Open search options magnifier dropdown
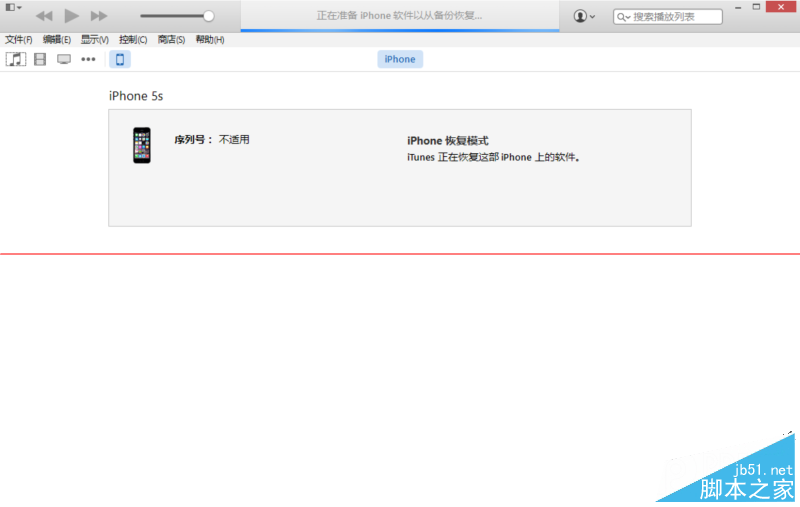Image resolution: width=800 pixels, height=507 pixels. [623, 17]
